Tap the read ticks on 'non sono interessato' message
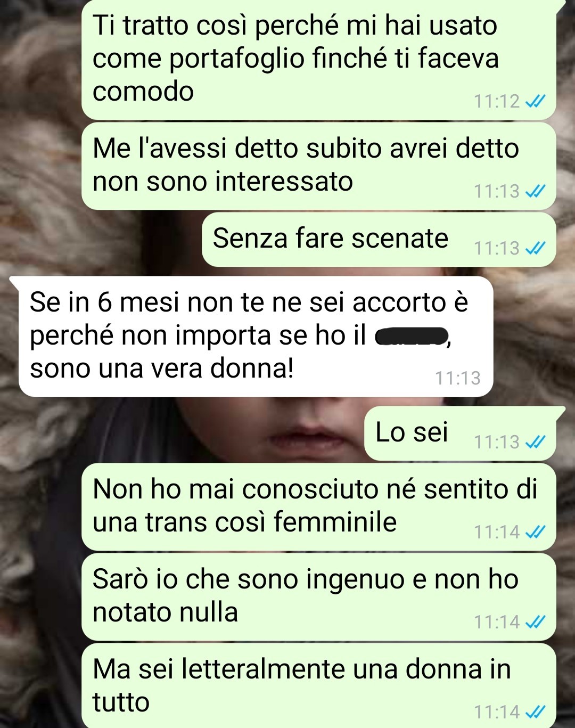The height and width of the screenshot is (728, 575). tap(535, 191)
